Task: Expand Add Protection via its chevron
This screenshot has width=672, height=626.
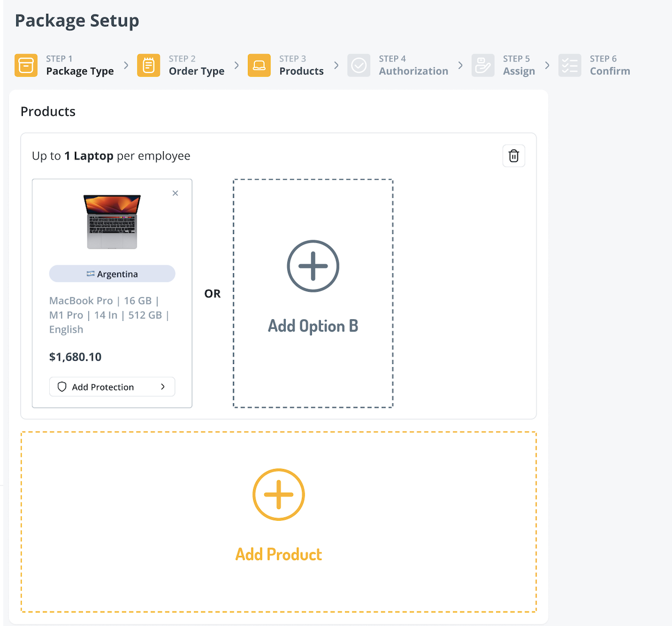Action: point(162,386)
